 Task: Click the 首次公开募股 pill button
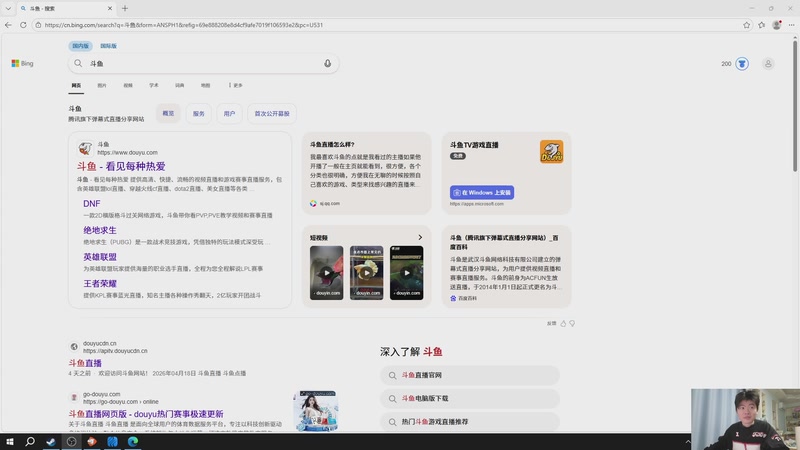click(x=272, y=113)
